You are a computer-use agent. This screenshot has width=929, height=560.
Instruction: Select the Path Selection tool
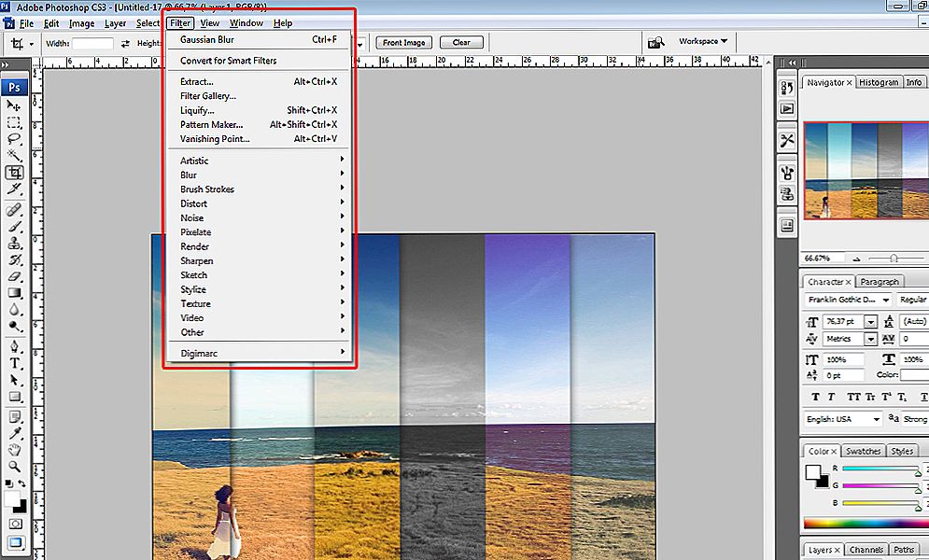tap(14, 380)
